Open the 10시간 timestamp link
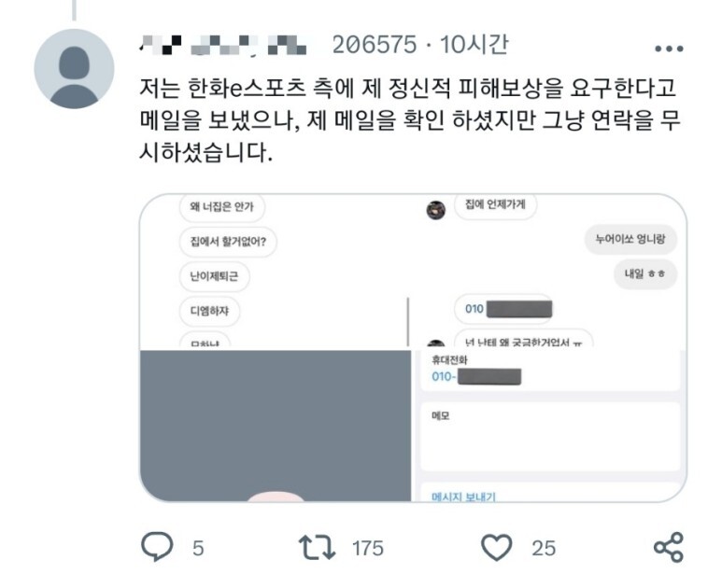This screenshot has height=588, width=722. point(474,45)
